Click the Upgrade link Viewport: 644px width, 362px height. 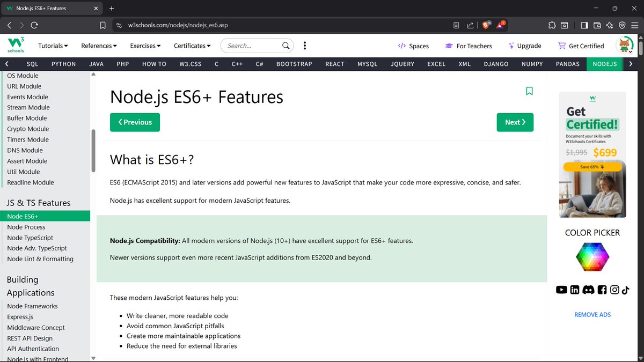click(x=525, y=46)
